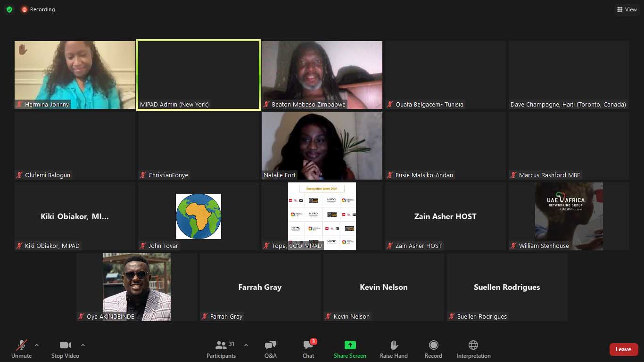
Task: Open the View layout menu
Action: (x=627, y=9)
